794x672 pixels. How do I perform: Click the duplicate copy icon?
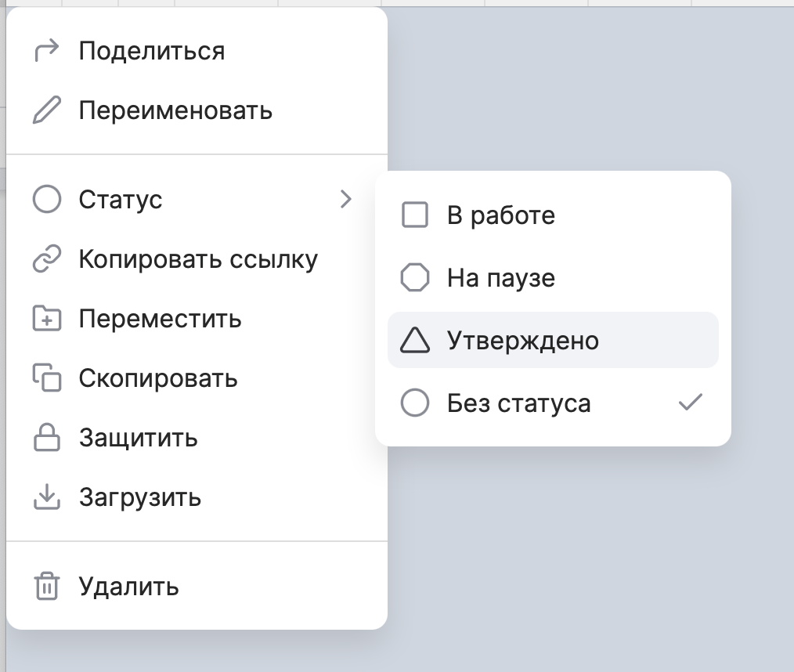click(x=47, y=378)
